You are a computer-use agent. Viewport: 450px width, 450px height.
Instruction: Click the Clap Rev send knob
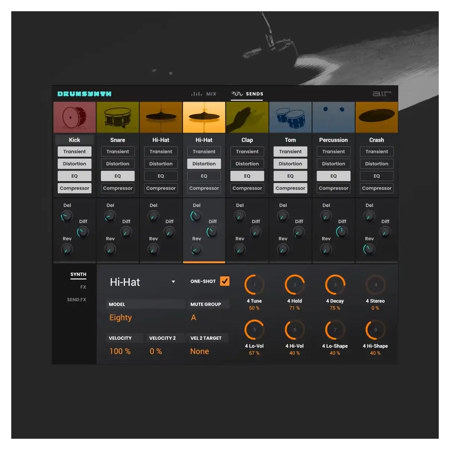point(240,249)
